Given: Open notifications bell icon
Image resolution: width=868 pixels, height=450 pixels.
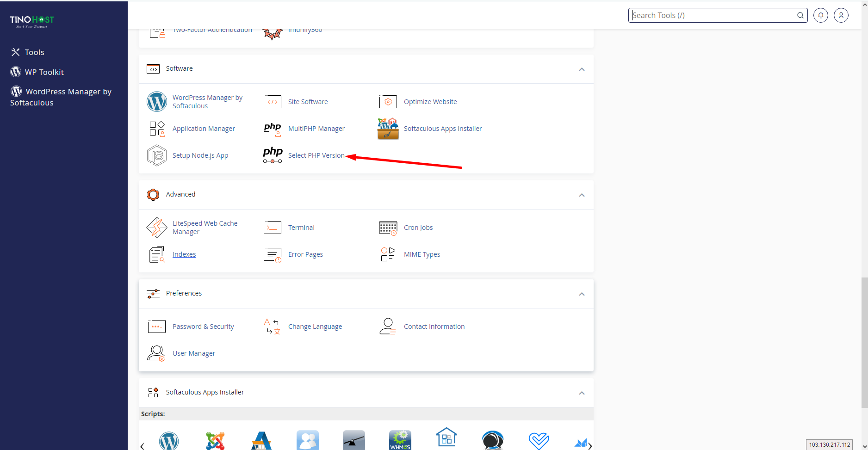Looking at the screenshot, I should click(821, 15).
